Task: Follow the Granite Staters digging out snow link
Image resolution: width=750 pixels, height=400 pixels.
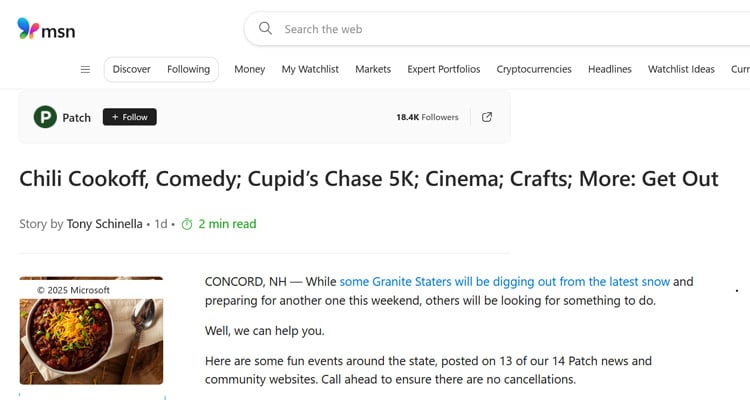Action: (x=505, y=282)
